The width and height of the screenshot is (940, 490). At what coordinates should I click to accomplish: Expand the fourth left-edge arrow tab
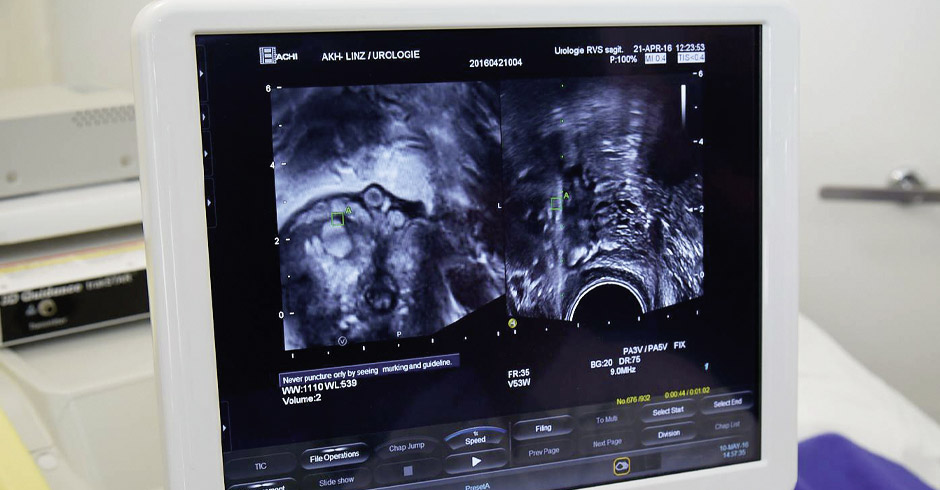tap(209, 203)
